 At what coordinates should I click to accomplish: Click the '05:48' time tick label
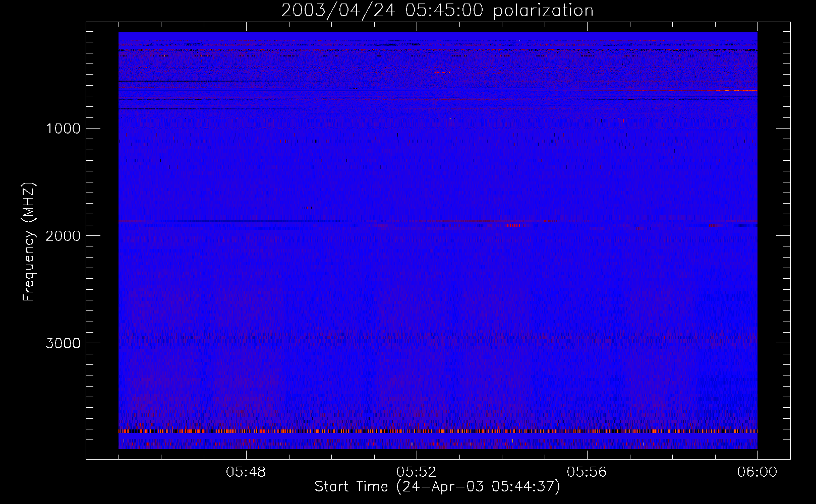[x=246, y=472]
